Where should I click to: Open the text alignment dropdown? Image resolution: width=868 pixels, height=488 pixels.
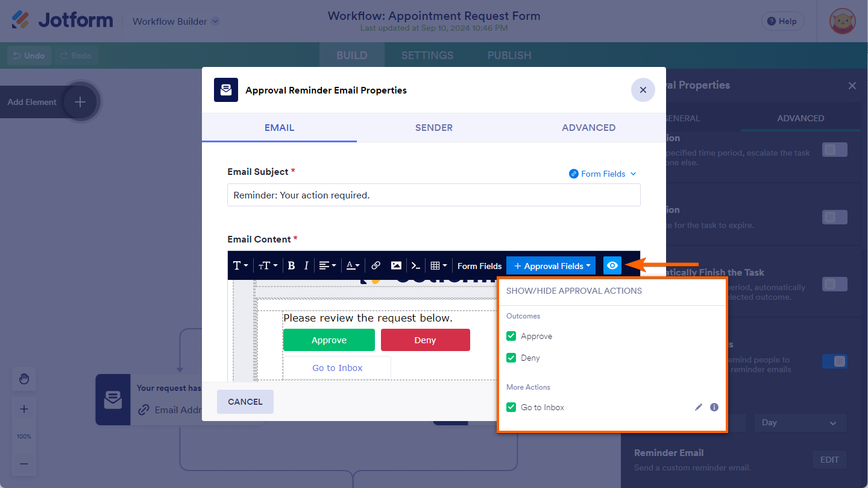pyautogui.click(x=328, y=265)
